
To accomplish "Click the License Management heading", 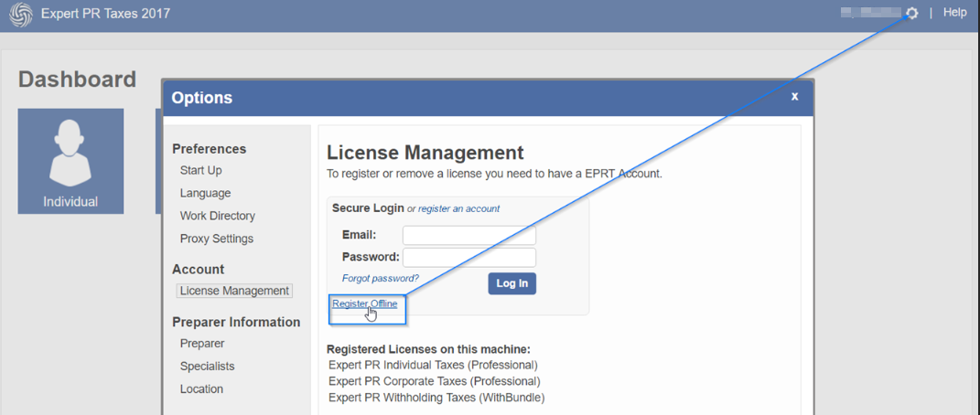I will (x=425, y=153).
